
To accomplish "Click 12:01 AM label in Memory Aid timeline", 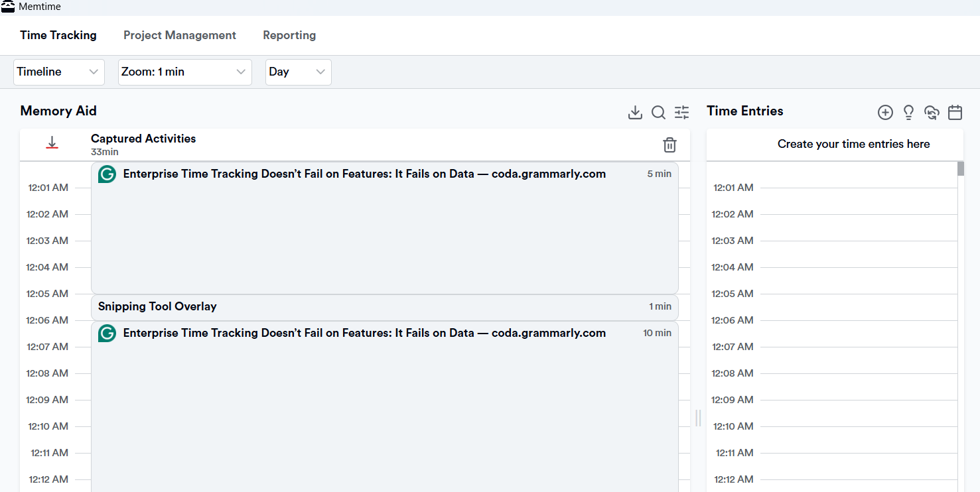I will click(48, 188).
